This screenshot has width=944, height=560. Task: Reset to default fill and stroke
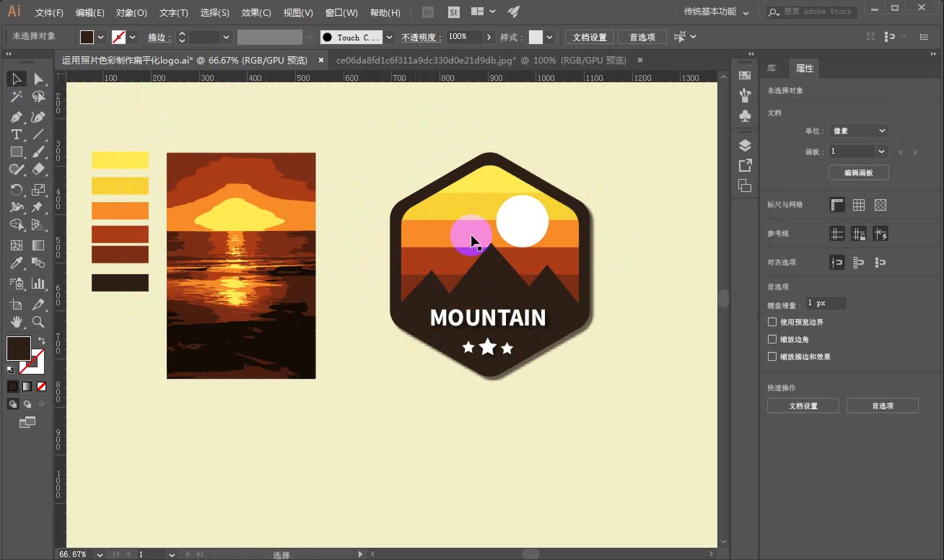[10, 369]
